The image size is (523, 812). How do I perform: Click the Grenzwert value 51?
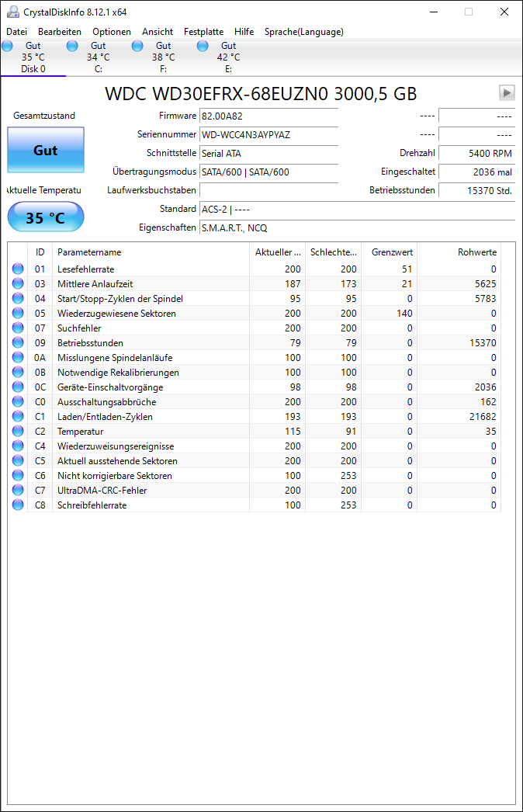click(x=407, y=269)
